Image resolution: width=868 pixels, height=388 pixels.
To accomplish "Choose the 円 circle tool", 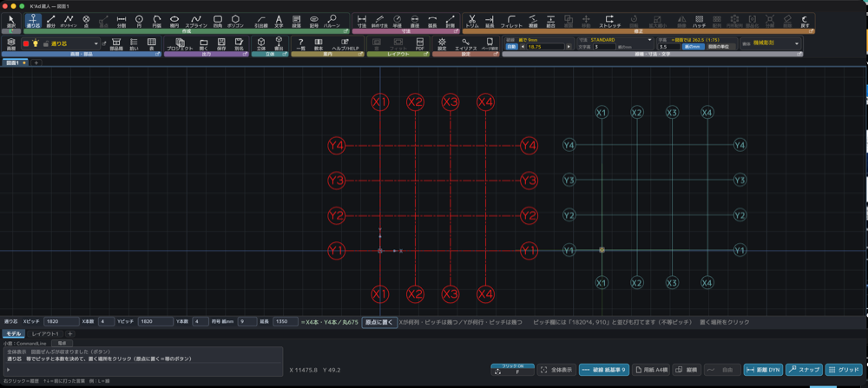I will 139,21.
